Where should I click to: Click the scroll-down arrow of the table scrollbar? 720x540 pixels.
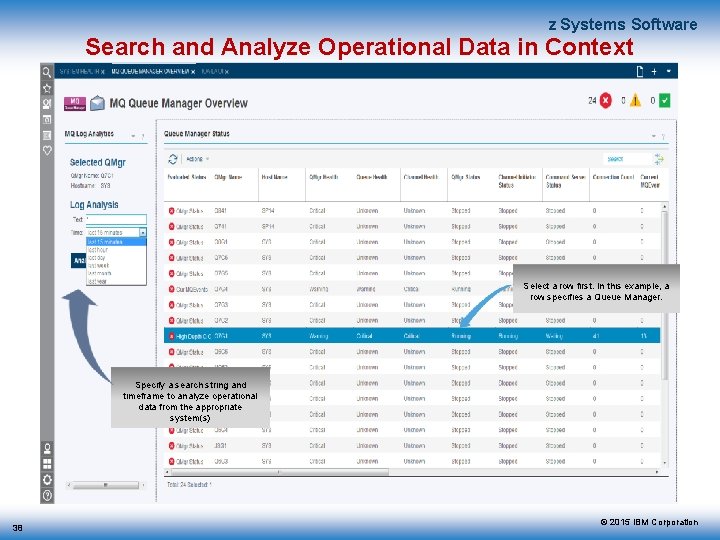(x=664, y=463)
